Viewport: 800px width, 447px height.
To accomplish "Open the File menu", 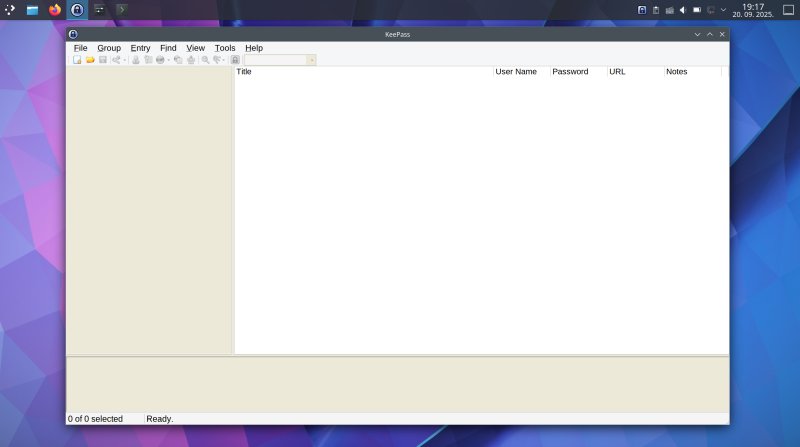I will (80, 48).
